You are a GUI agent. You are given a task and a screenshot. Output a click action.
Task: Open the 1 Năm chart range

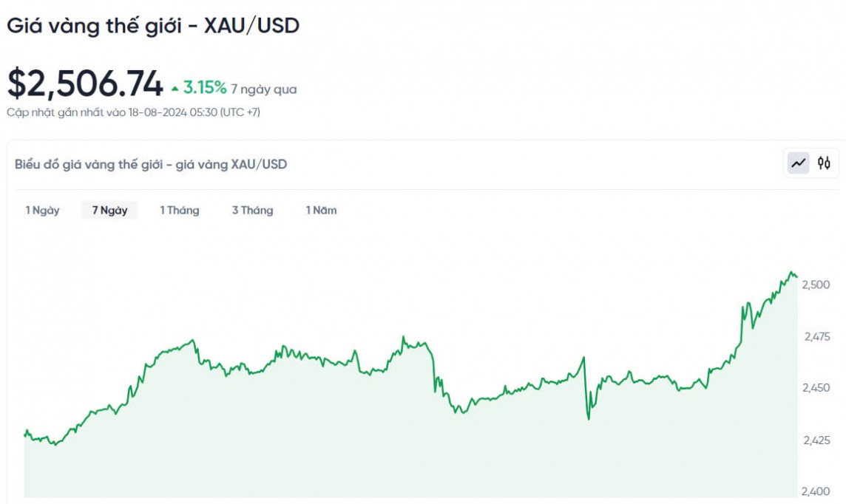tap(321, 211)
